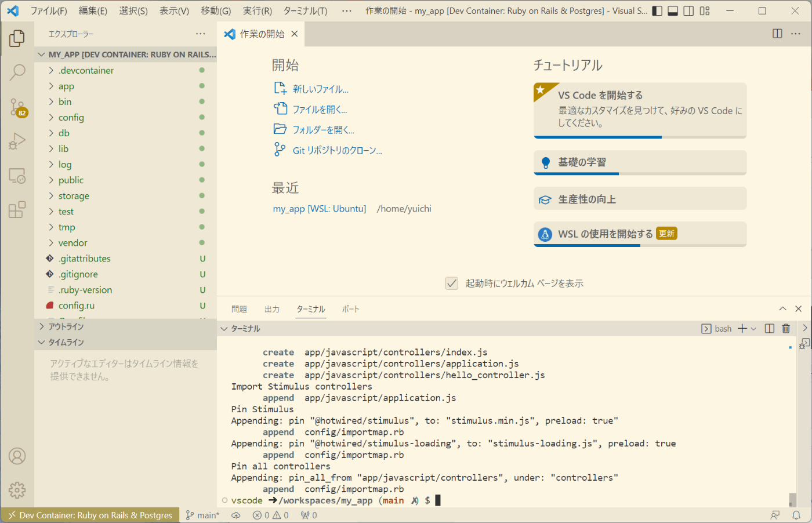Image resolution: width=812 pixels, height=523 pixels.
Task: Open .gitignore file in explorer
Action: tap(125, 274)
